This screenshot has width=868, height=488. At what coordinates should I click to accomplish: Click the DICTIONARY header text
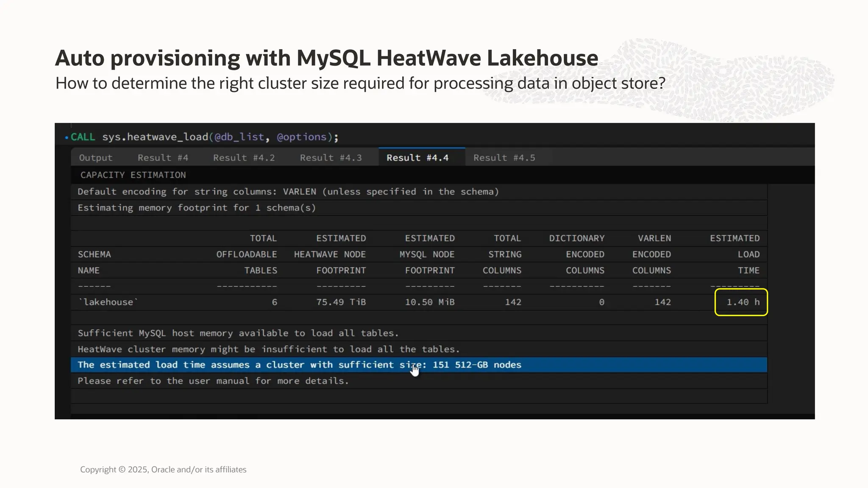point(577,238)
